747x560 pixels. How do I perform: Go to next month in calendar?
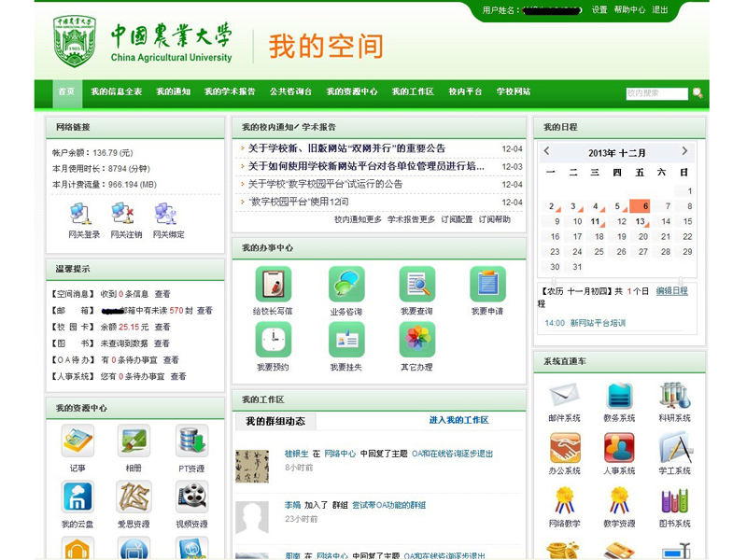tap(684, 151)
